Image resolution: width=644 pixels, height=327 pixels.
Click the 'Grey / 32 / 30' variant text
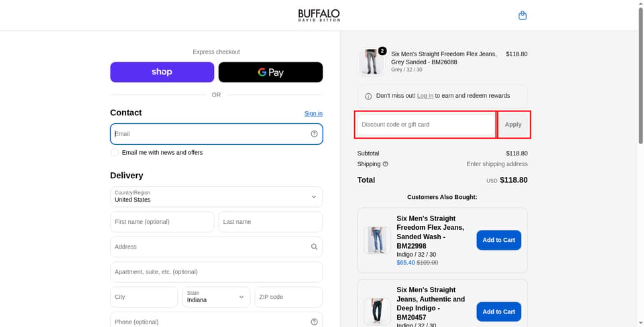click(407, 70)
